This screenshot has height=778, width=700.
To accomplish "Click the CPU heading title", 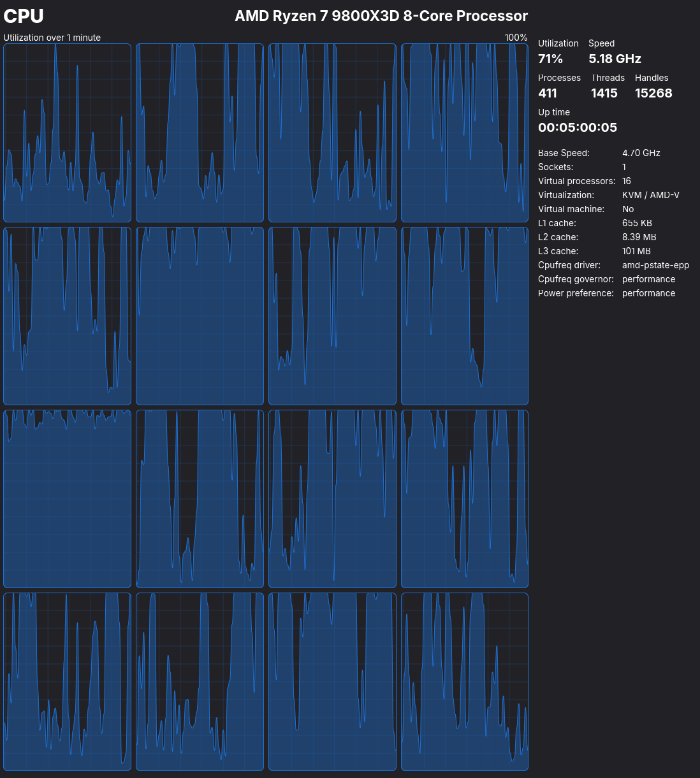I will (x=24, y=16).
